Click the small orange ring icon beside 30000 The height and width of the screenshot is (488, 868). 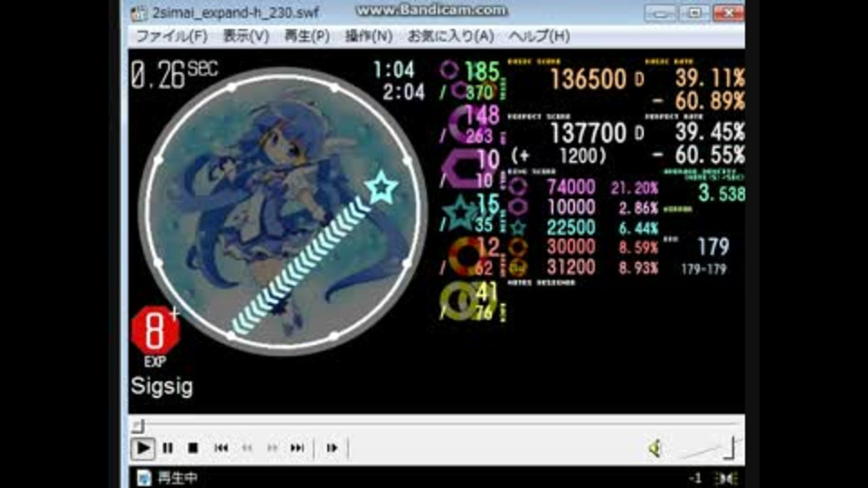coord(518,248)
